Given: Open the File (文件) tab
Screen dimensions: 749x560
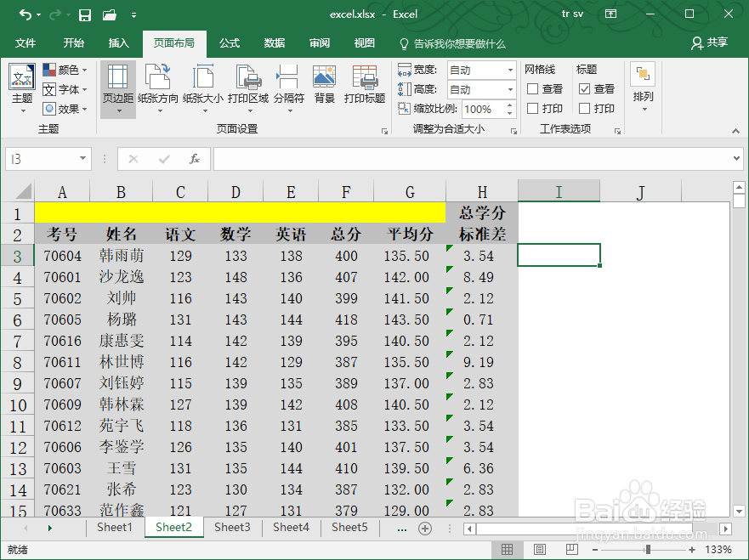Looking at the screenshot, I should click(x=26, y=43).
